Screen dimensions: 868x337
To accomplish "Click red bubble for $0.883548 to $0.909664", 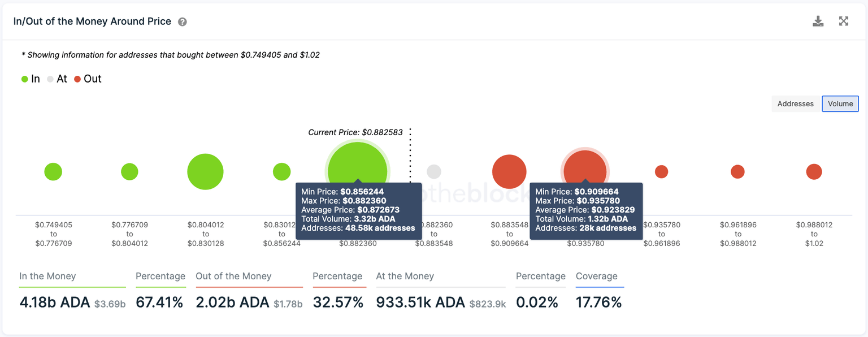I will pos(509,171).
